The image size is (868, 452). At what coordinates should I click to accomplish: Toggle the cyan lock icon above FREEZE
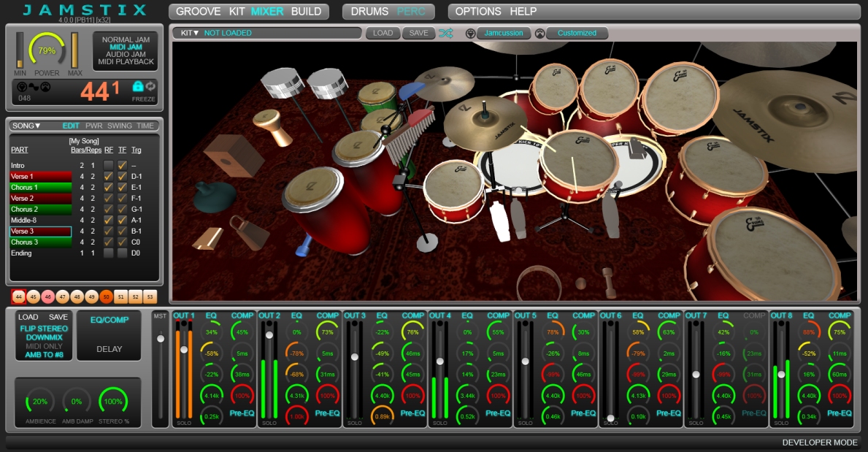138,86
